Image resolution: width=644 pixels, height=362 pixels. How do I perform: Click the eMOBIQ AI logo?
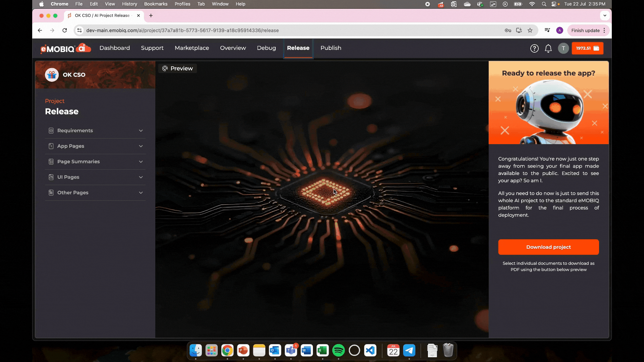click(x=65, y=48)
